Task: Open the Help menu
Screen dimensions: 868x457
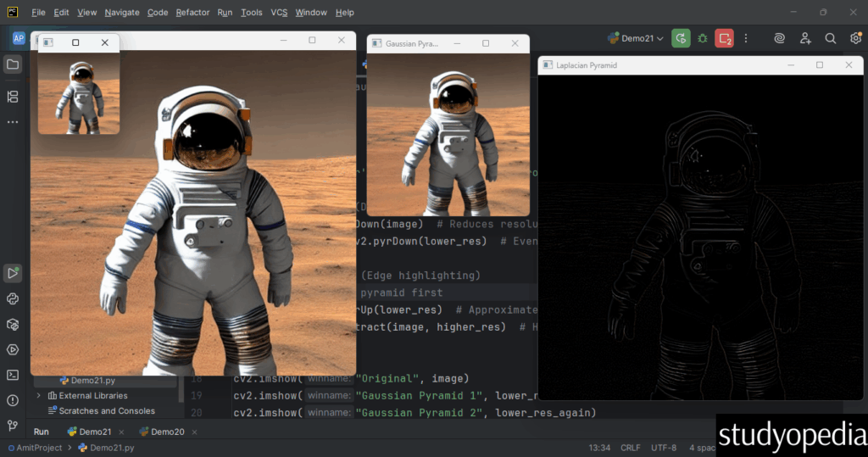Action: coord(344,12)
